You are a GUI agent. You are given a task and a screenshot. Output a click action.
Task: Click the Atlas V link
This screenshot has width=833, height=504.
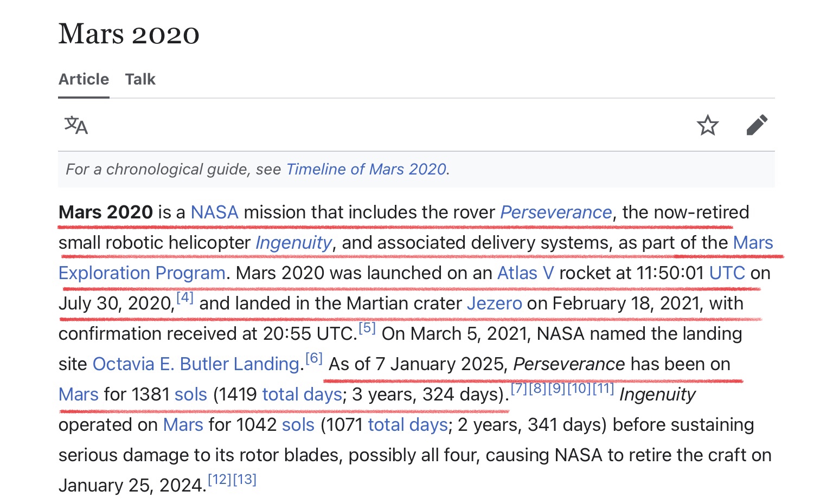(526, 273)
